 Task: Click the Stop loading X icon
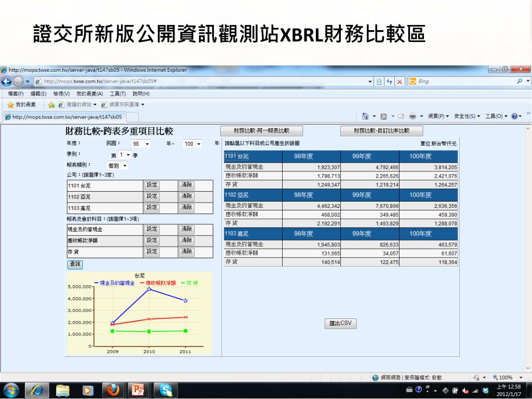click(x=400, y=82)
